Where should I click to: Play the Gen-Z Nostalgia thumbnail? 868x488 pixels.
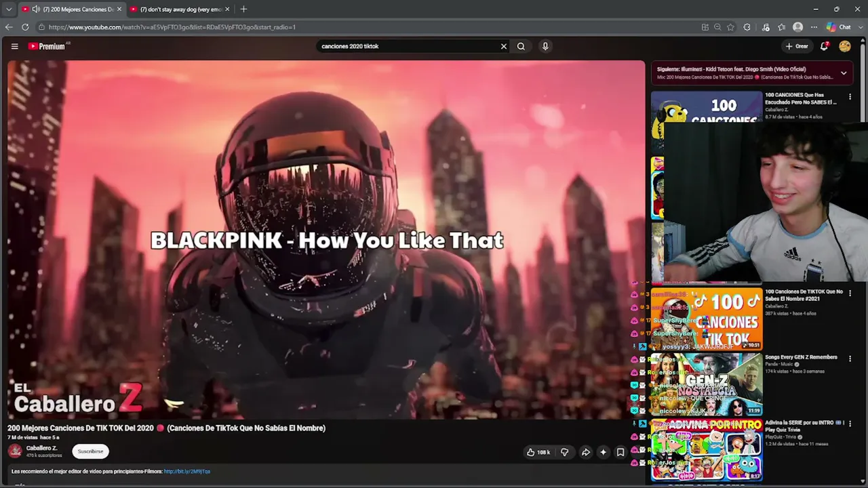pyautogui.click(x=706, y=384)
